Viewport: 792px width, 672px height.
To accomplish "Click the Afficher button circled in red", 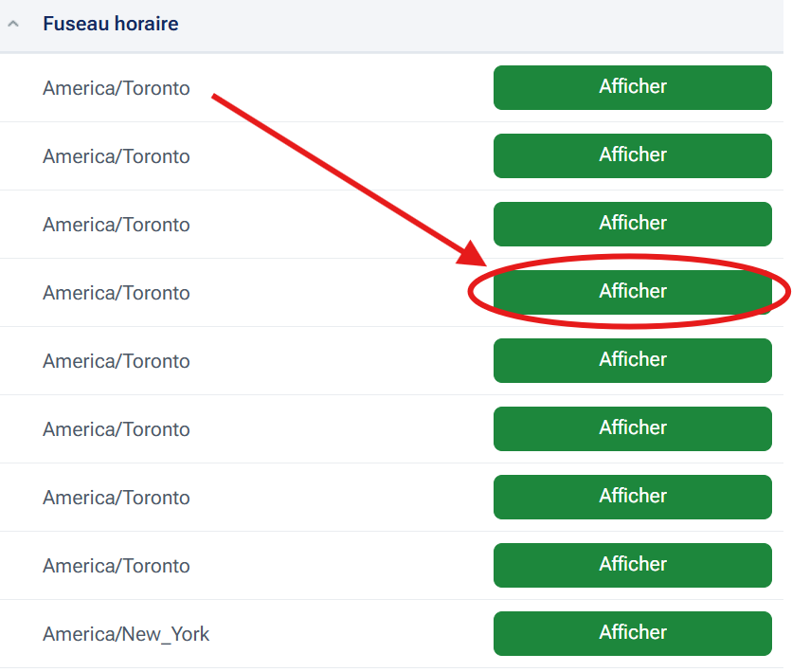I will [632, 292].
